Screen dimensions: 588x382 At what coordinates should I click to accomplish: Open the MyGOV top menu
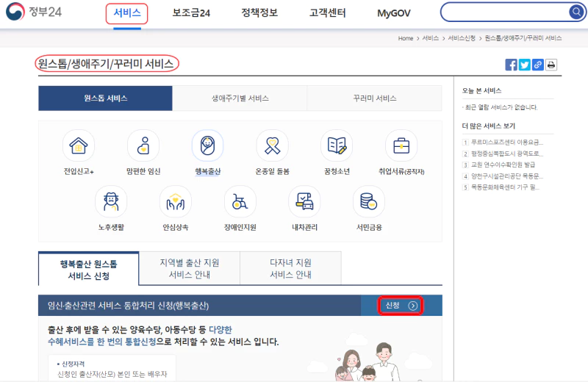394,13
